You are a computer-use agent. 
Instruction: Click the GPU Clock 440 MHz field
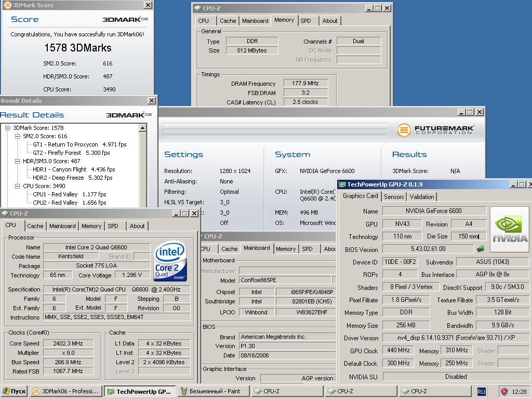coord(398,350)
